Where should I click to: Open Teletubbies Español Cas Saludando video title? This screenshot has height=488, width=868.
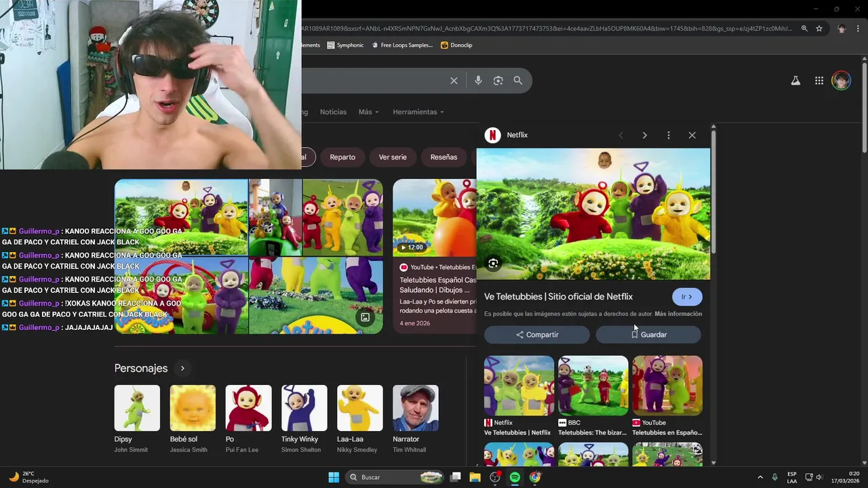pos(438,285)
